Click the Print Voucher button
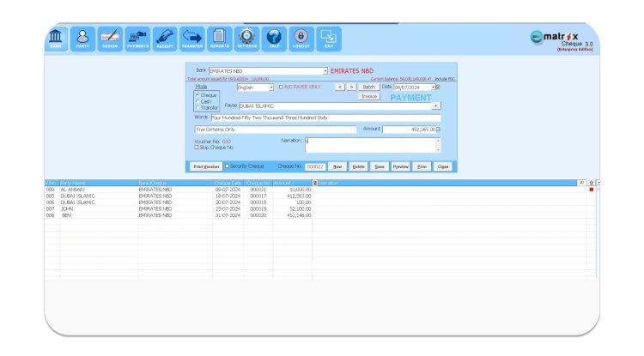Viewport: 644px width, 356px height. click(x=206, y=166)
